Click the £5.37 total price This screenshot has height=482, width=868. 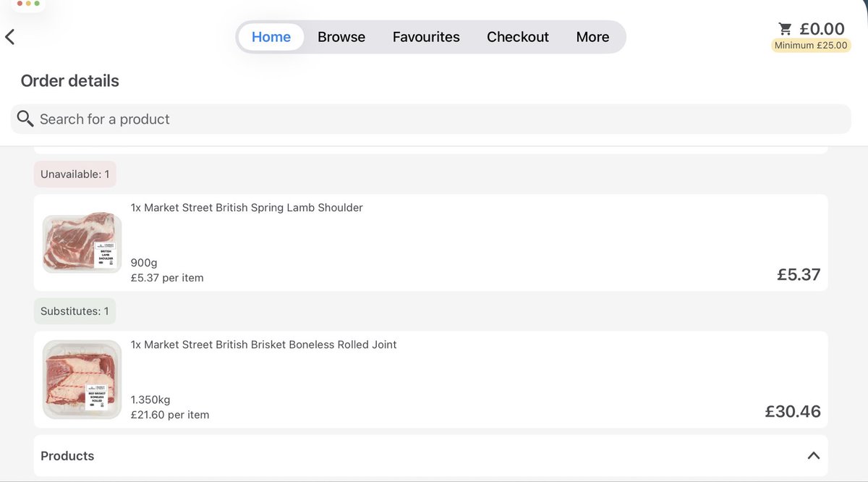(x=799, y=274)
